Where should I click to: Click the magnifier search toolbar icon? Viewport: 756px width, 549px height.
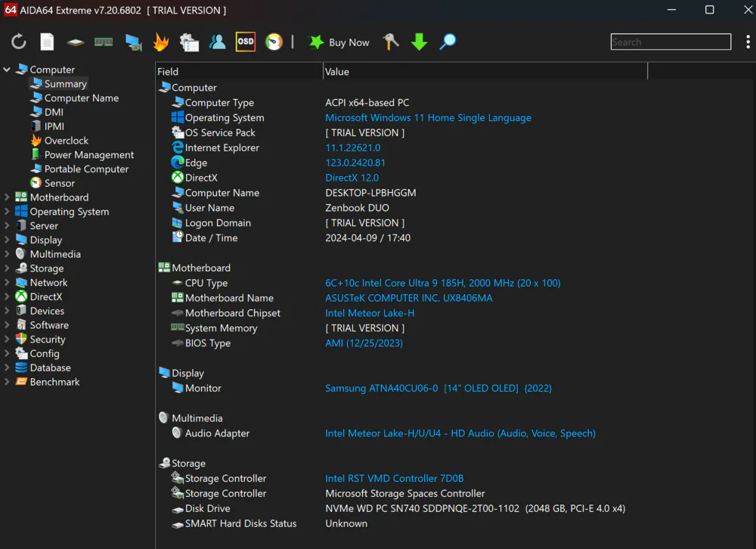click(448, 42)
